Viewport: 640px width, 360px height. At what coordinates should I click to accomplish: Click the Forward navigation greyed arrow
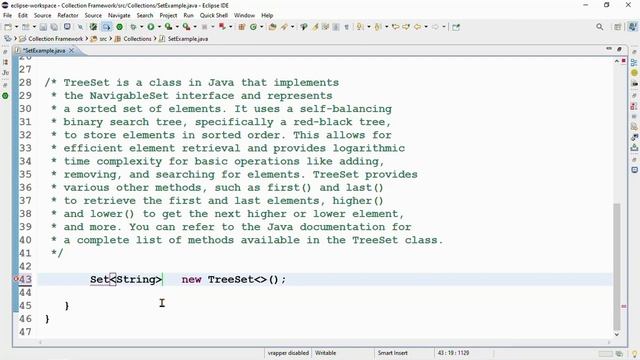(435, 27)
